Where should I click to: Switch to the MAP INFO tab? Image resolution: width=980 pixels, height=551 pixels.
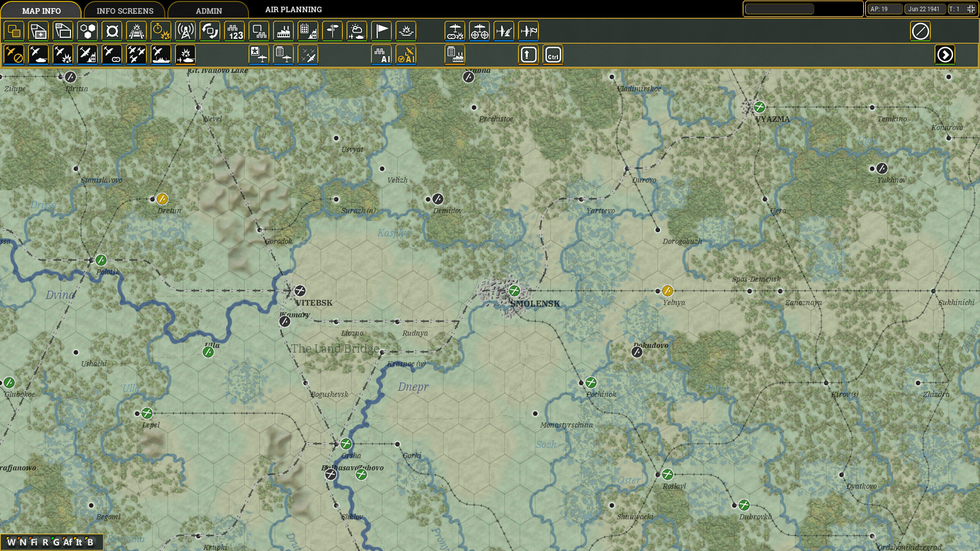point(41,10)
